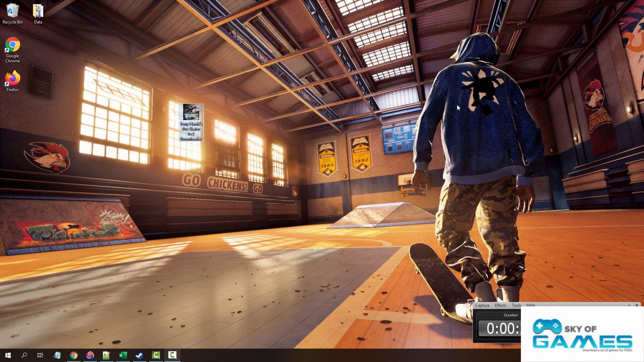Select Tony Hawk's Pro Skater Downloader icon
The height and width of the screenshot is (362, 644).
coord(191,122)
